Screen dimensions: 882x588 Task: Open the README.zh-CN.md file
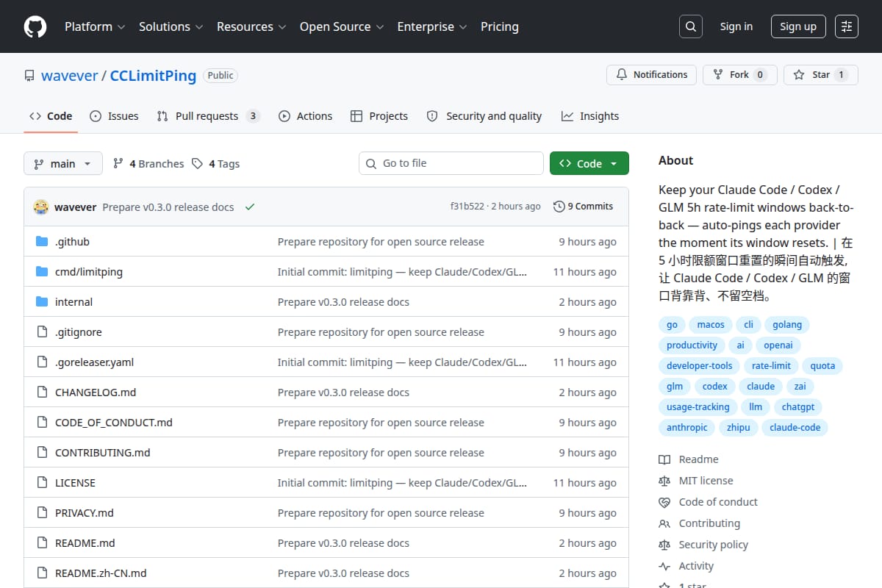tap(101, 573)
